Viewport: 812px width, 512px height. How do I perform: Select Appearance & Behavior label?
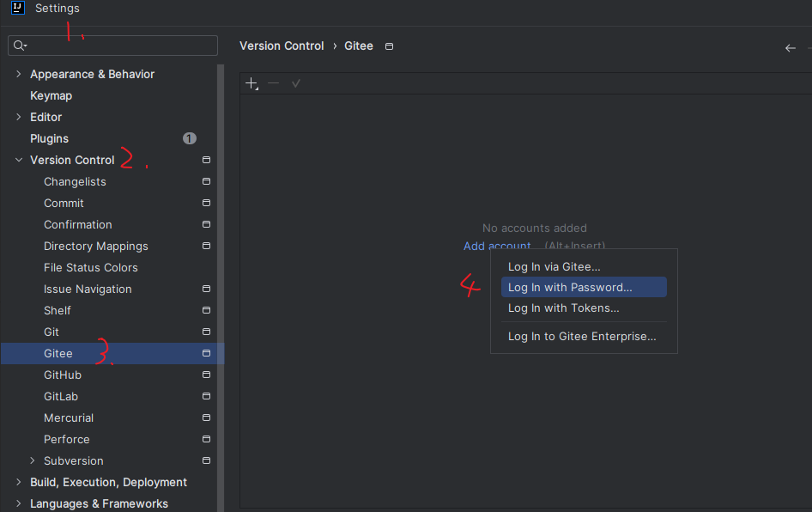[92, 74]
